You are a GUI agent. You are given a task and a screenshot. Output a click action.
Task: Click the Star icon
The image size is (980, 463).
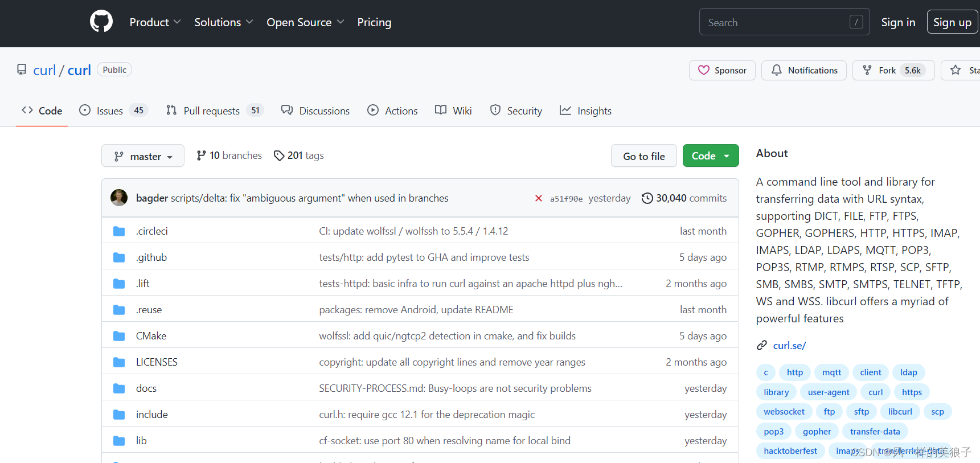pyautogui.click(x=956, y=70)
